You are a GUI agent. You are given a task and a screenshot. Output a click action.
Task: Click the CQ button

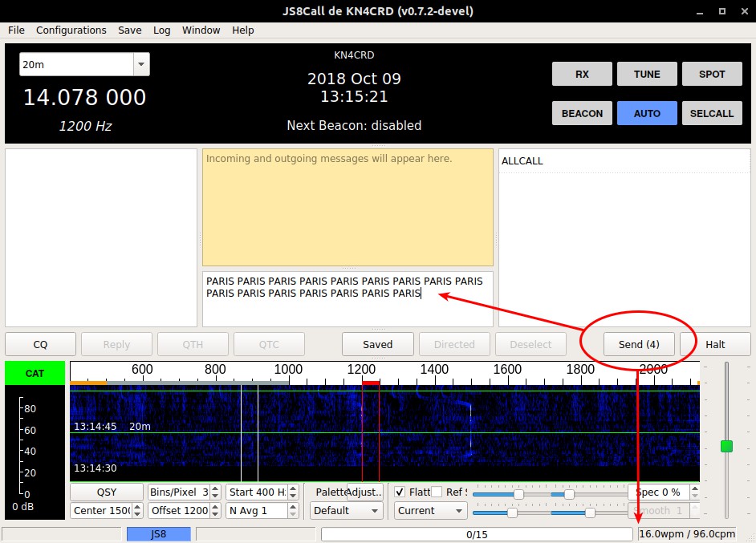click(40, 344)
